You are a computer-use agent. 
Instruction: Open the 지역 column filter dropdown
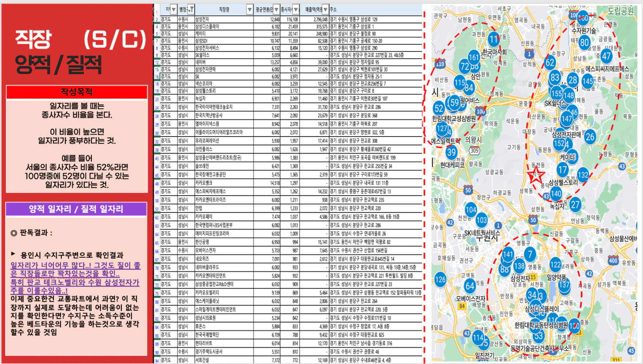(173, 9)
